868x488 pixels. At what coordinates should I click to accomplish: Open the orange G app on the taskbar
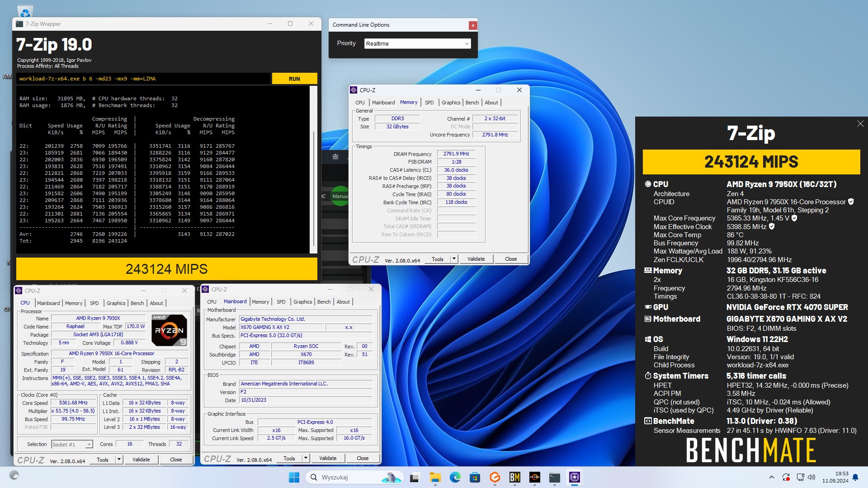[x=495, y=477]
